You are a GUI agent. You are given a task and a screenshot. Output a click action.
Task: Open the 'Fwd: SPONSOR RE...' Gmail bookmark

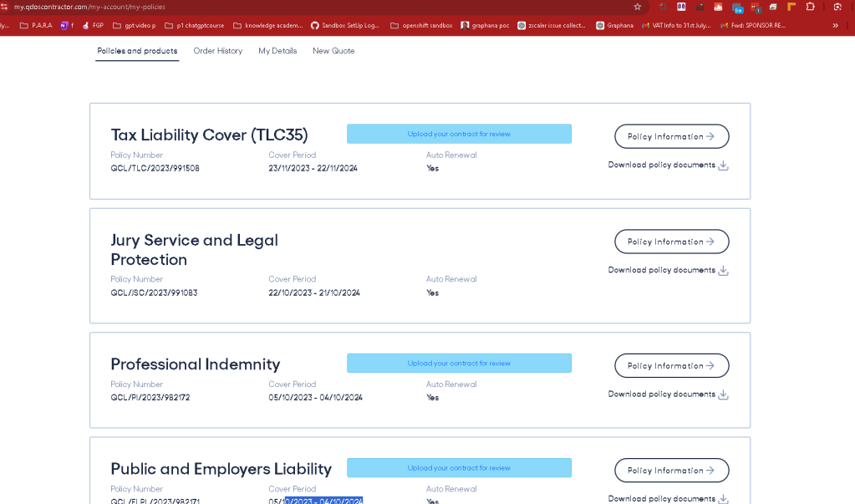pos(753,26)
